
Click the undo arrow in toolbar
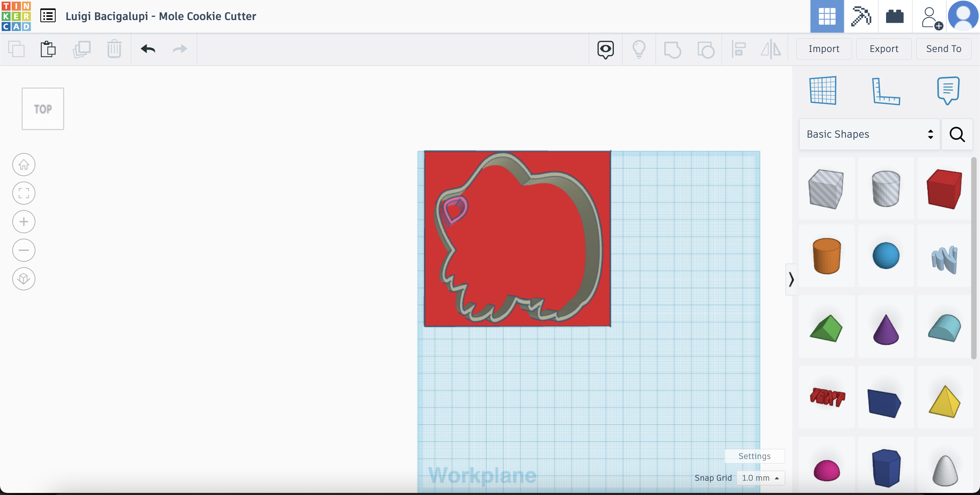click(148, 49)
